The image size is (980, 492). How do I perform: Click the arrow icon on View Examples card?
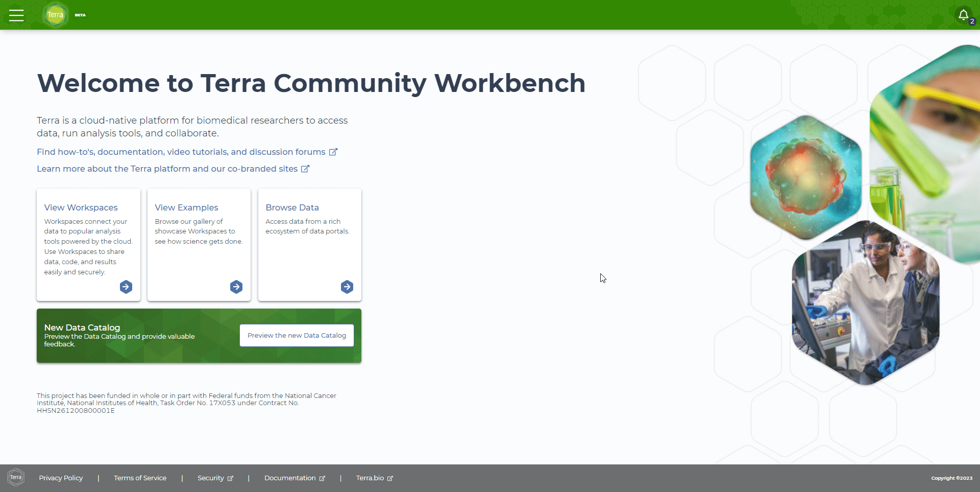[x=236, y=287]
